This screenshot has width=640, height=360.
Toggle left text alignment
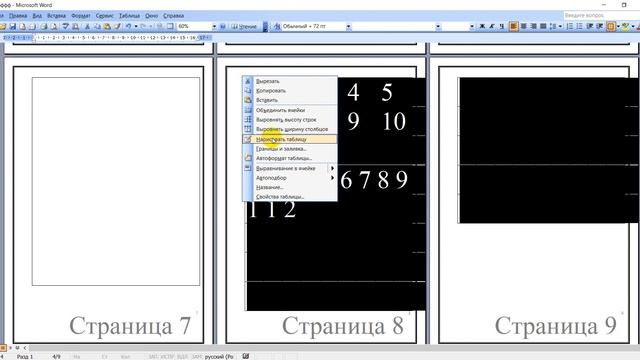point(513,27)
